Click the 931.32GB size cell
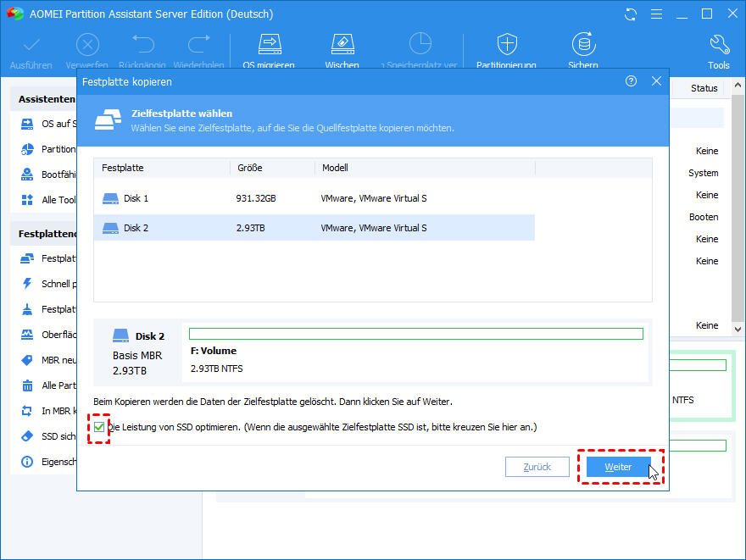Viewport: 746px width, 560px height. pyautogui.click(x=256, y=198)
